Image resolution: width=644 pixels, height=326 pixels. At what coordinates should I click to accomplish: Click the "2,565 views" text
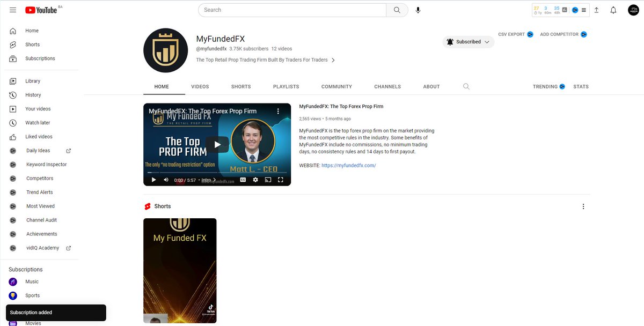point(310,119)
